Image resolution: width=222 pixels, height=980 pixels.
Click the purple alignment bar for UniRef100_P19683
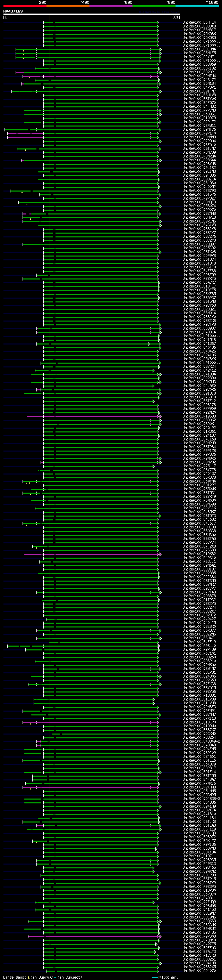(94, 416)
